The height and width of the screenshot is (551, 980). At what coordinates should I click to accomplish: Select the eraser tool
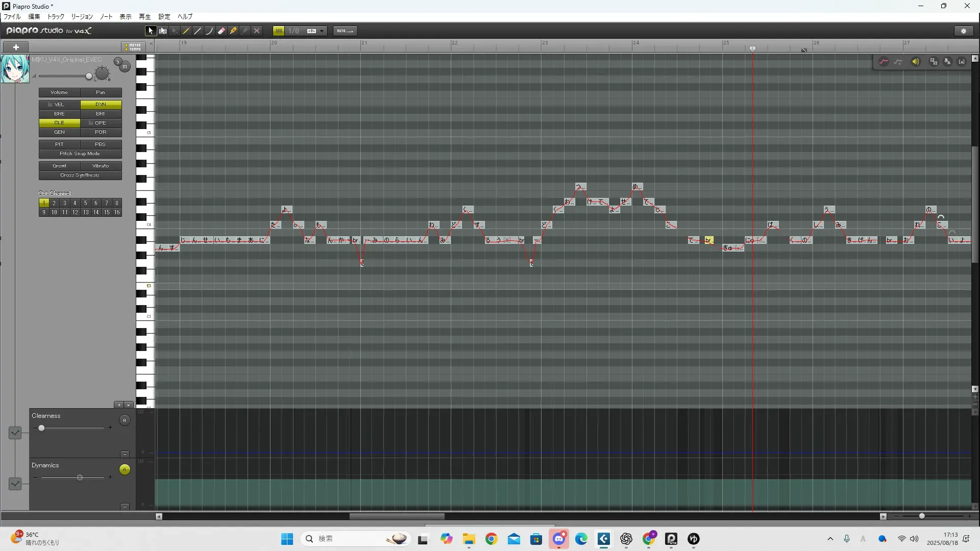222,31
